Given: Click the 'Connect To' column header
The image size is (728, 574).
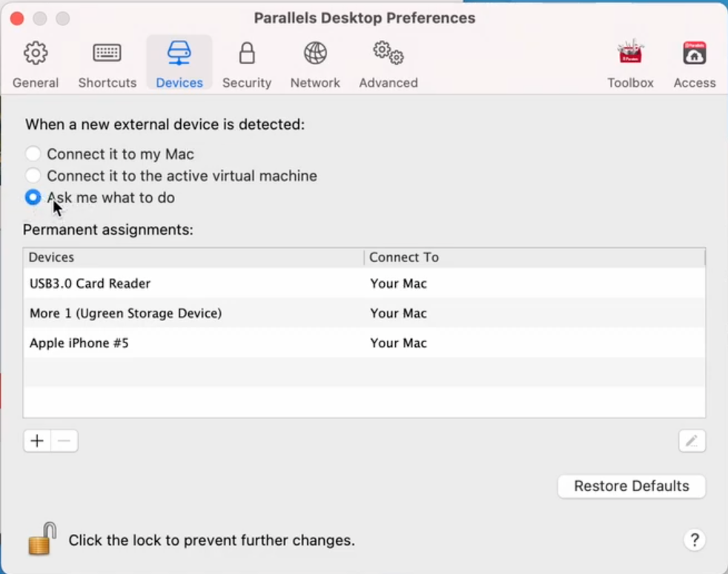Looking at the screenshot, I should pyautogui.click(x=404, y=257).
